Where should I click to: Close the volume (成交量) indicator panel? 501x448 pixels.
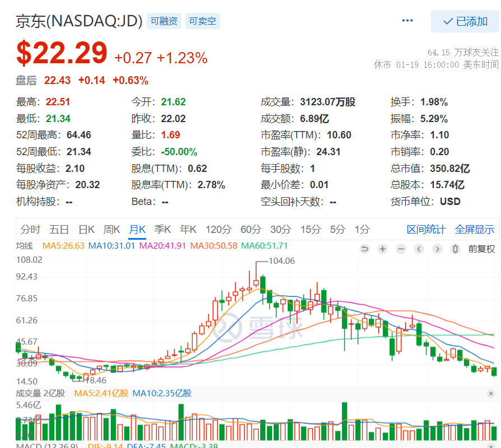[x=491, y=394]
